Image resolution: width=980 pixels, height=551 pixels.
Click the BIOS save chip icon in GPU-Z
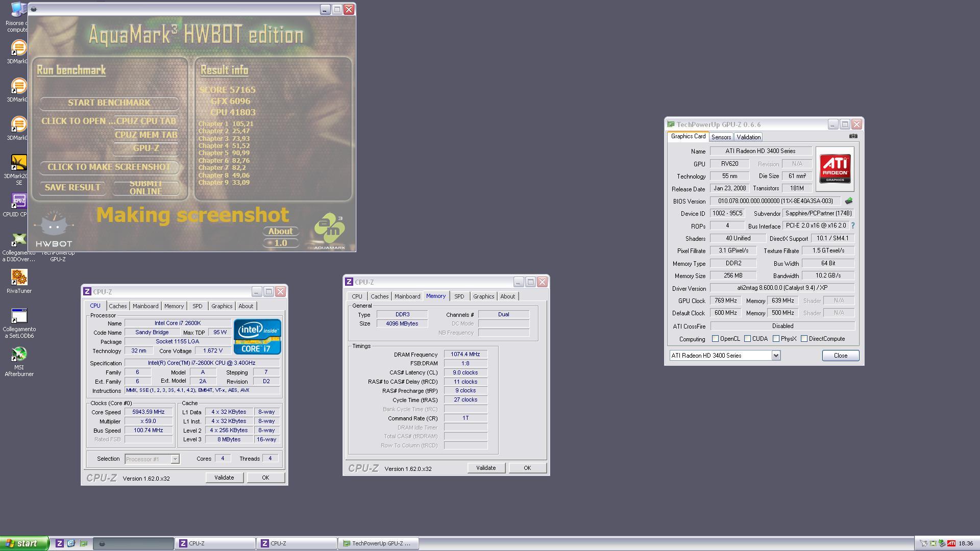click(x=849, y=201)
